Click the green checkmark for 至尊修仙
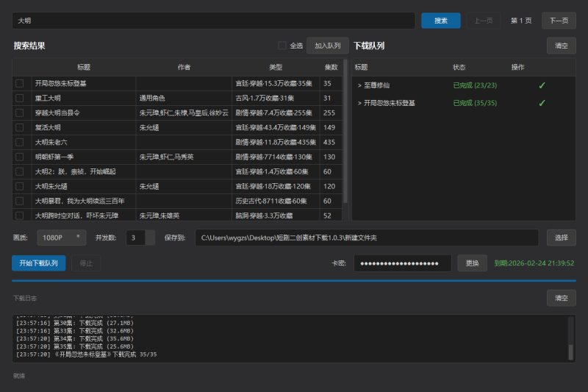 [x=542, y=85]
